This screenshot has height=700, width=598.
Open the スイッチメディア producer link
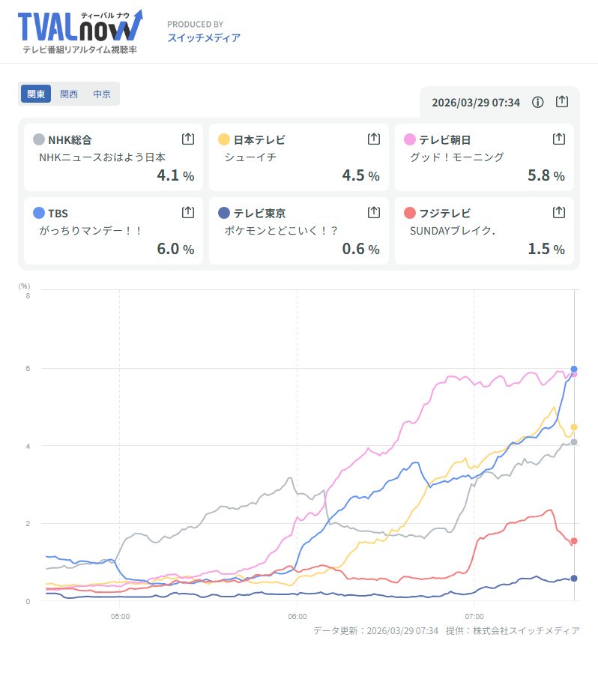click(x=204, y=37)
